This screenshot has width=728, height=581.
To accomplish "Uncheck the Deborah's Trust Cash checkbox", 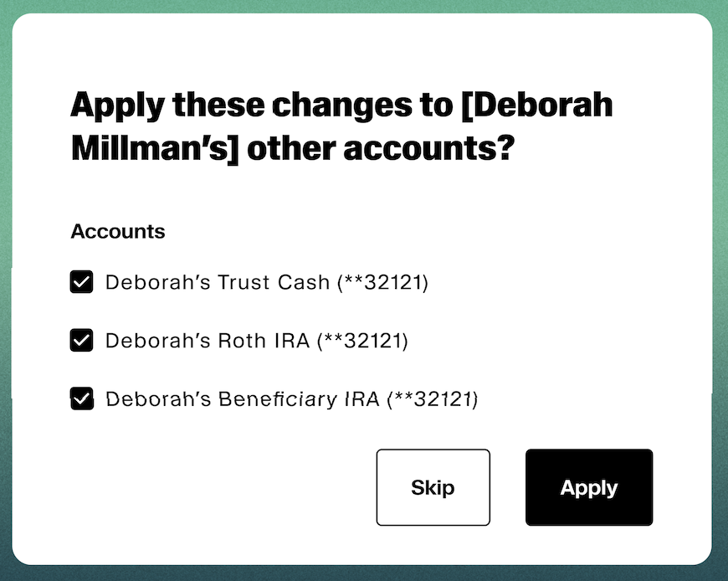I will click(x=81, y=282).
